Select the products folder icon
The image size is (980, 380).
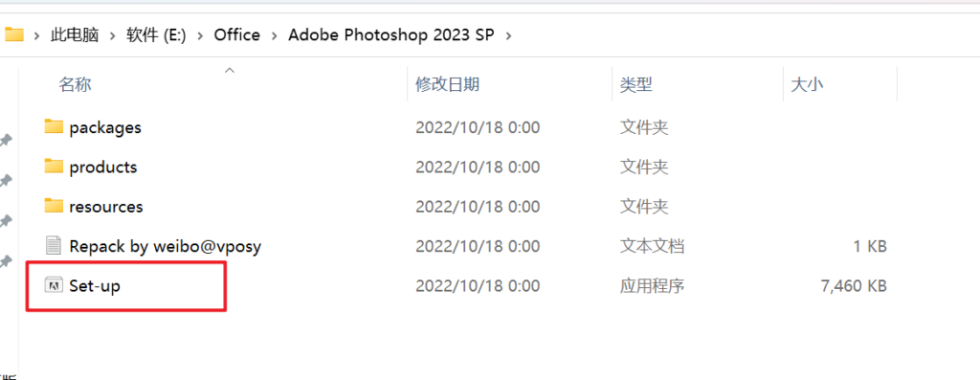coord(55,167)
